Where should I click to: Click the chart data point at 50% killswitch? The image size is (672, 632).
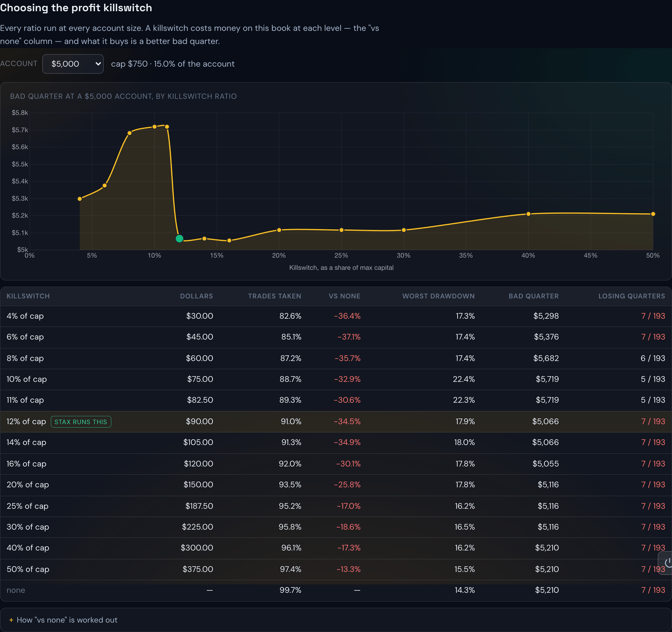(x=653, y=214)
